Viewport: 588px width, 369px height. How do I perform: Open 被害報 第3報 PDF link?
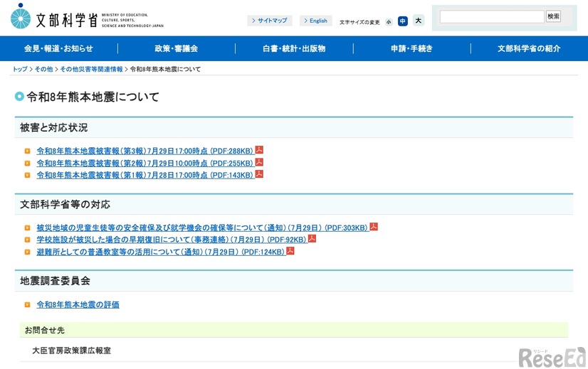[x=145, y=151]
